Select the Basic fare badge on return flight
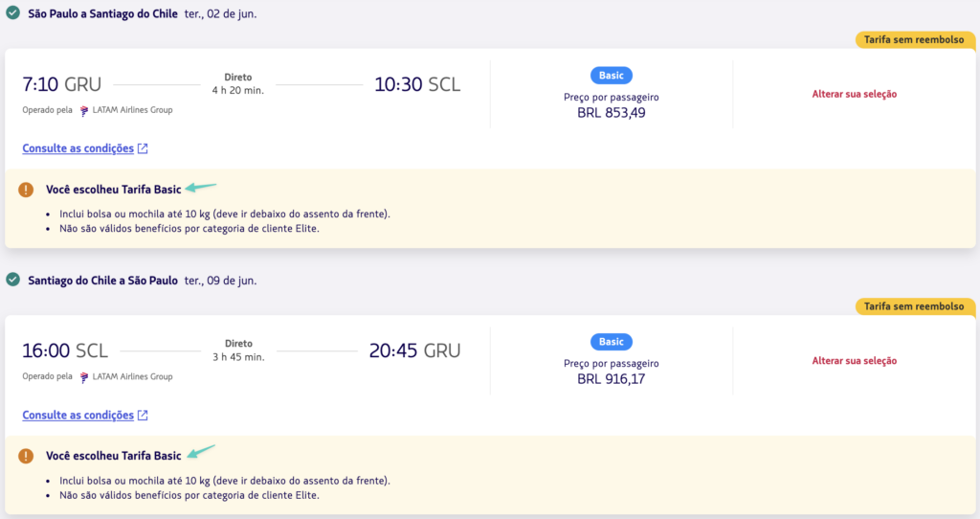Viewport: 980px width, 519px height. click(611, 342)
